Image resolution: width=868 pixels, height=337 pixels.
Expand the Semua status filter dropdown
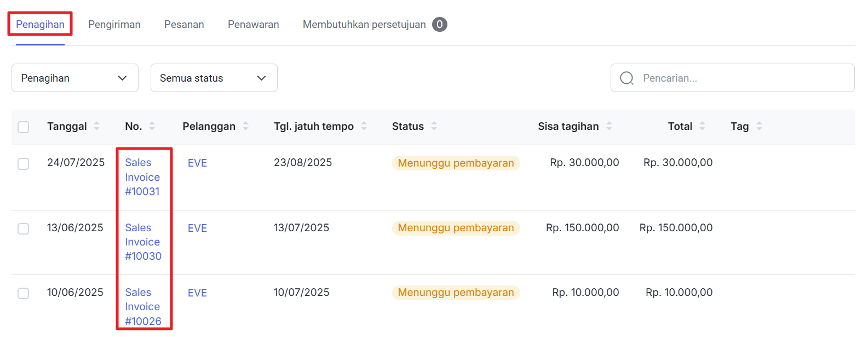(214, 78)
